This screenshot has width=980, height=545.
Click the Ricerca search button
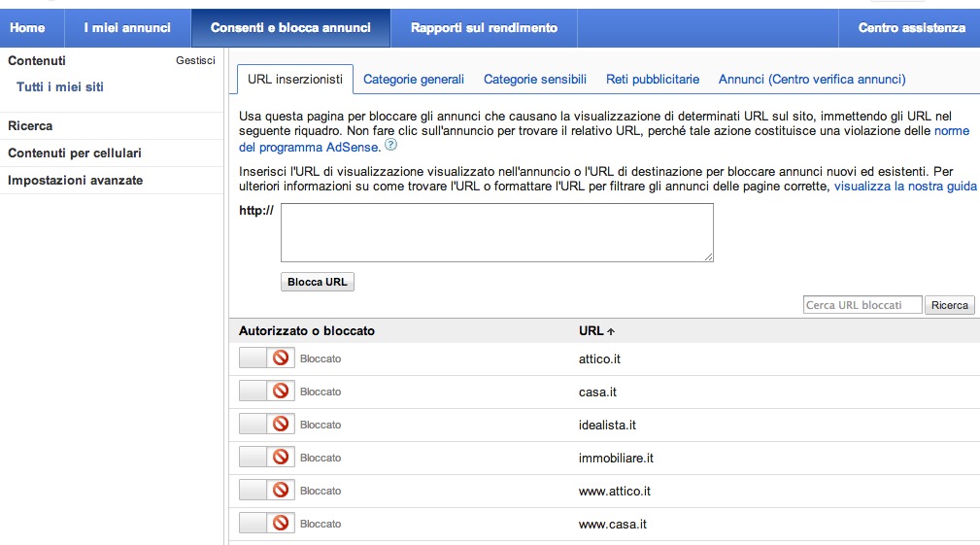(x=949, y=305)
